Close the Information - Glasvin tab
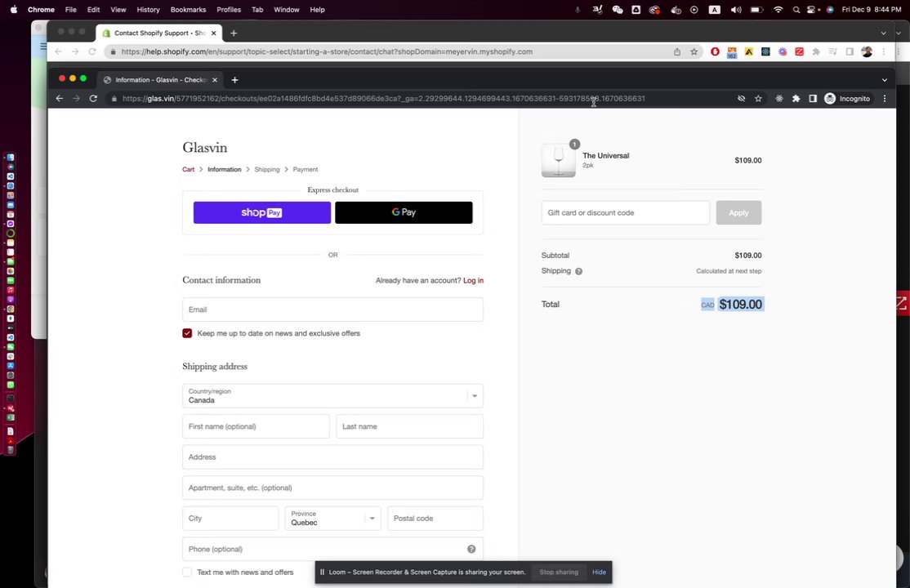The height and width of the screenshot is (588, 910). [215, 80]
